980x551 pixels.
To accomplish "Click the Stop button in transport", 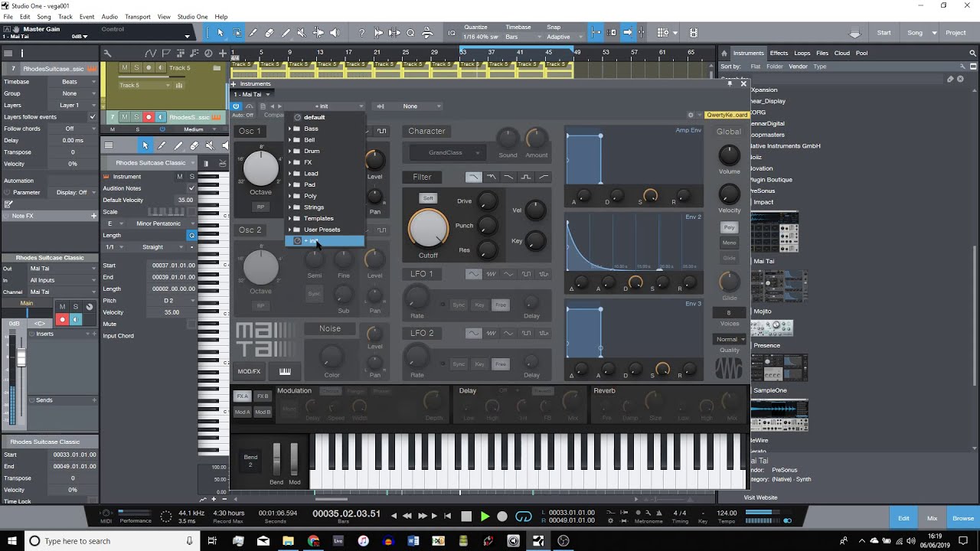I will coord(466,517).
